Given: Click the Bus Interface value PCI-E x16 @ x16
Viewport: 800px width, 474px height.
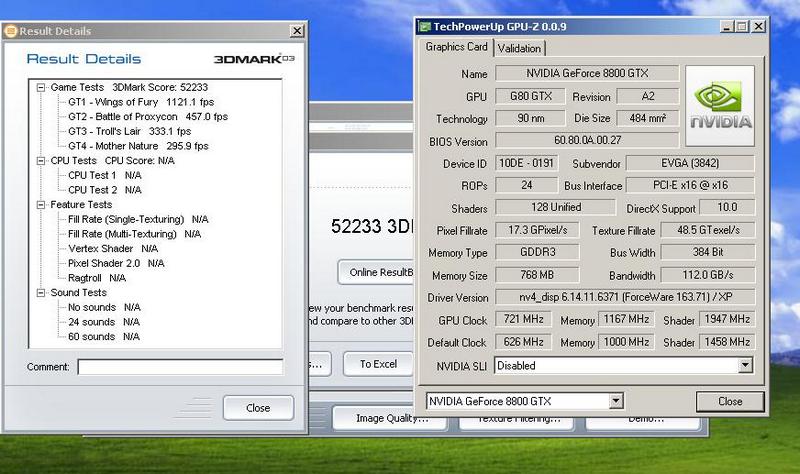Looking at the screenshot, I should tap(690, 185).
